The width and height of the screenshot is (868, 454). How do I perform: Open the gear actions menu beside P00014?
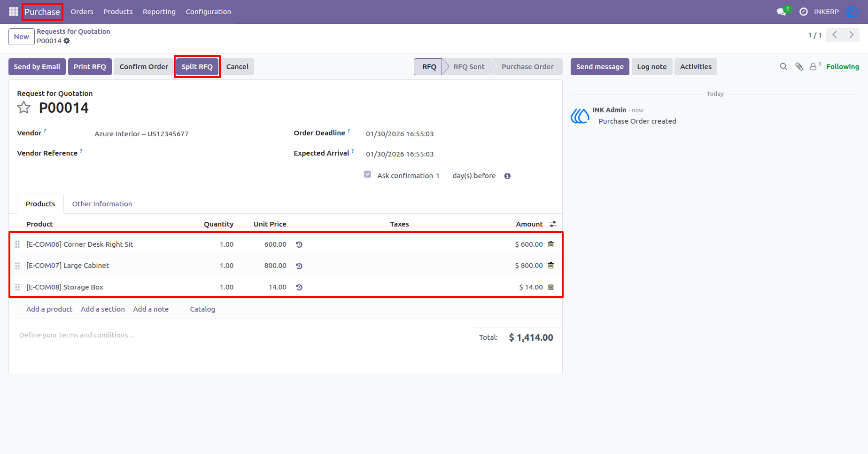pyautogui.click(x=67, y=41)
